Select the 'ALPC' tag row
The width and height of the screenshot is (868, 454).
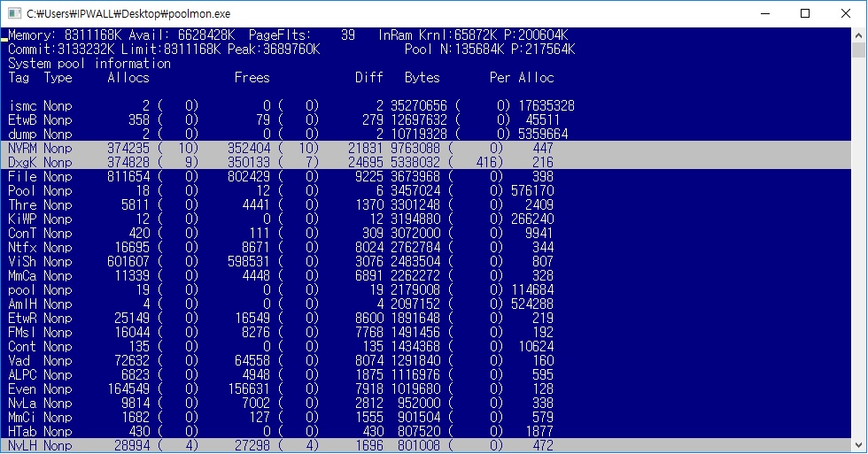click(x=426, y=375)
